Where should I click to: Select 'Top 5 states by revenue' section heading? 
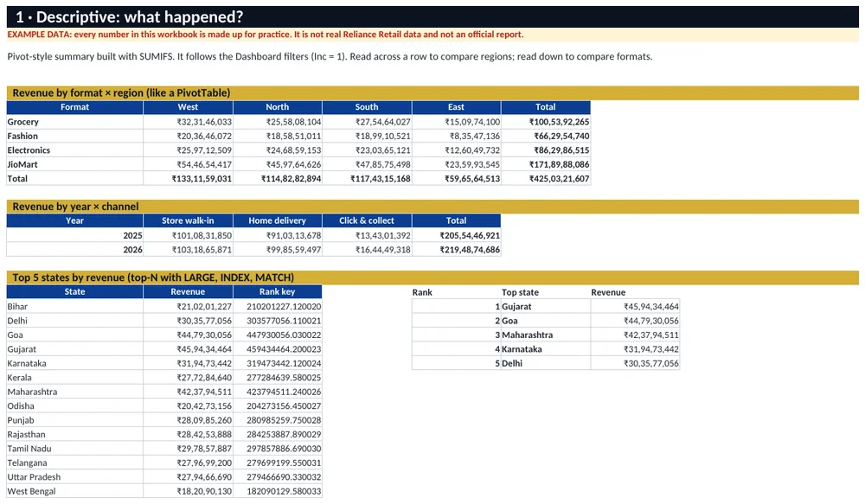153,278
